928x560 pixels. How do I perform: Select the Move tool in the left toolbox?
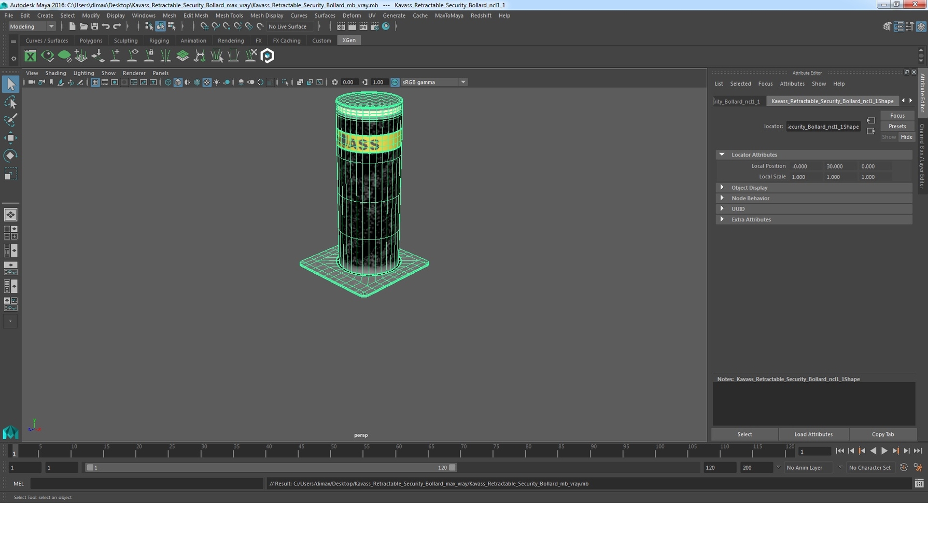pos(10,137)
